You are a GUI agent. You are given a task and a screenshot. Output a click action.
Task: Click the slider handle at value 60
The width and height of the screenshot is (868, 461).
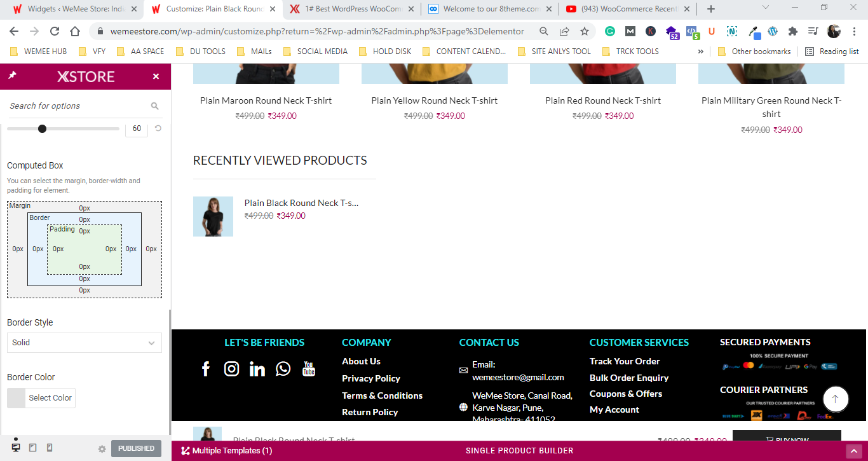click(x=42, y=128)
